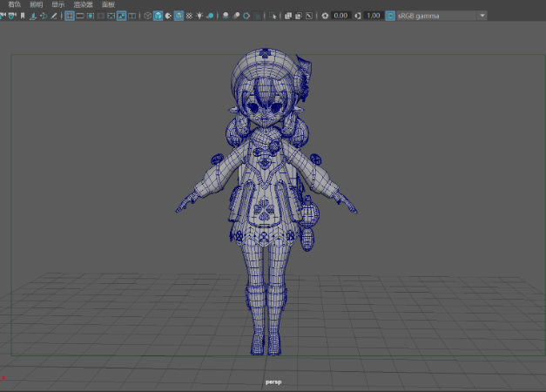Toggle screen space ambient occlusion

[x=226, y=16]
